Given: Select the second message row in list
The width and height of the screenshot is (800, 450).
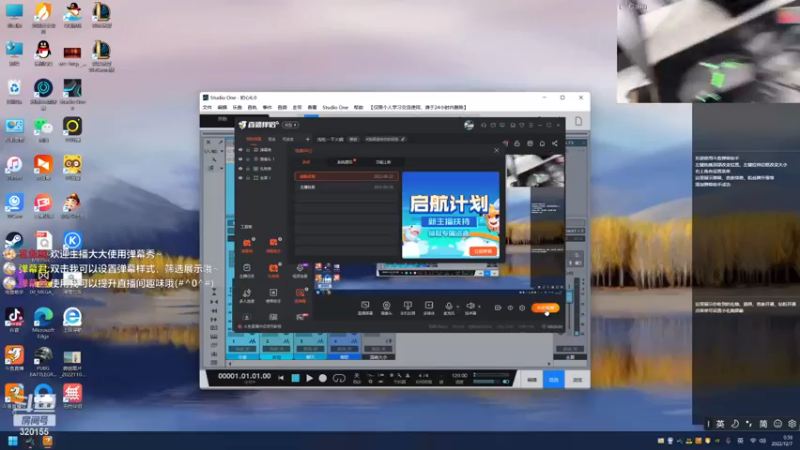Looking at the screenshot, I should click(x=346, y=187).
